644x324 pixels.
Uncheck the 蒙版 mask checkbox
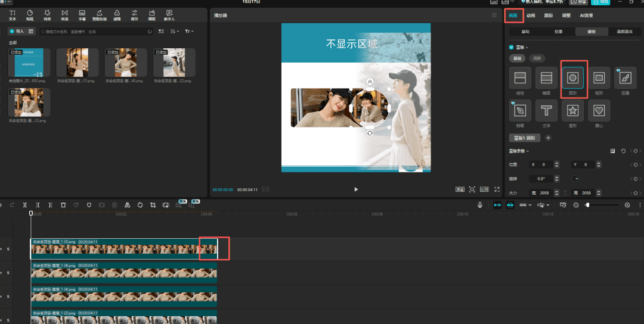tap(511, 47)
